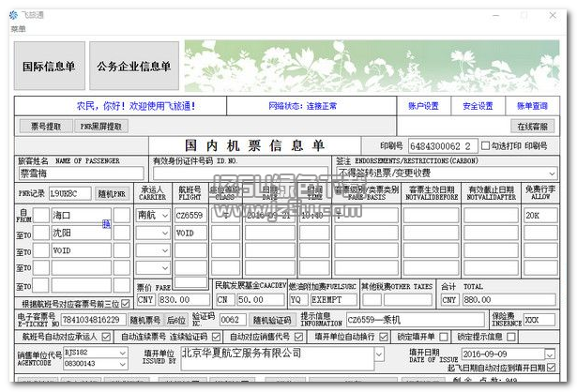The width and height of the screenshot is (577, 392).
Task: Toggle 勾选打印 印刷号 checkbox
Action: click(485, 146)
